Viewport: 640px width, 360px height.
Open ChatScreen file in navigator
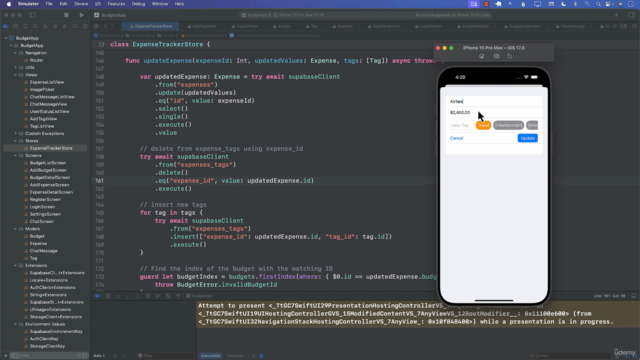pos(41,222)
